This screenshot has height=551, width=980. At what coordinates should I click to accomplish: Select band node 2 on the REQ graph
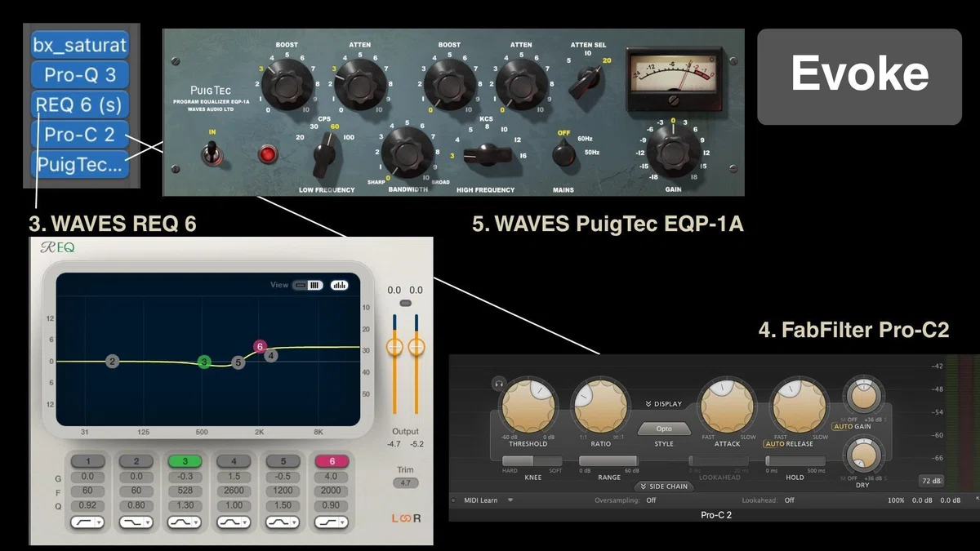pos(113,361)
